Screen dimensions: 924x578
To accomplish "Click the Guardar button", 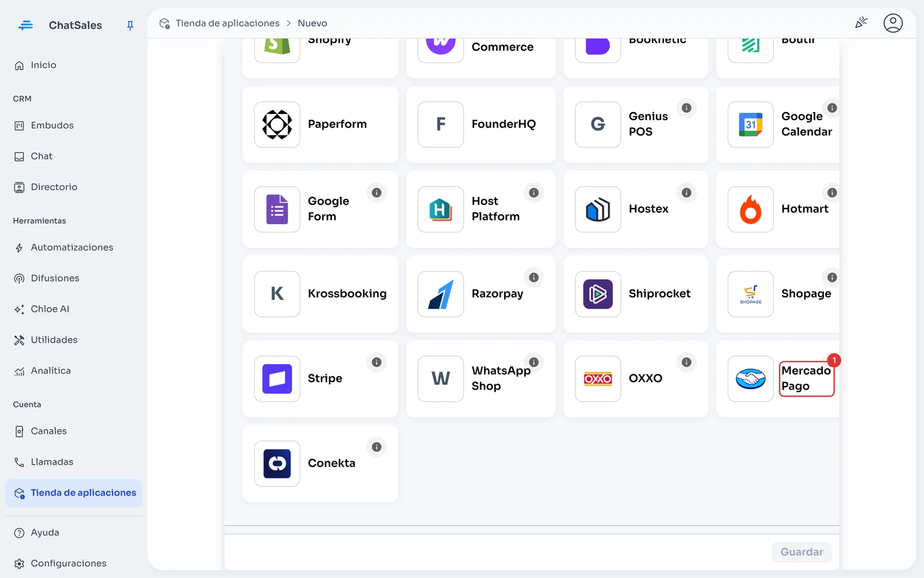I will click(802, 552).
